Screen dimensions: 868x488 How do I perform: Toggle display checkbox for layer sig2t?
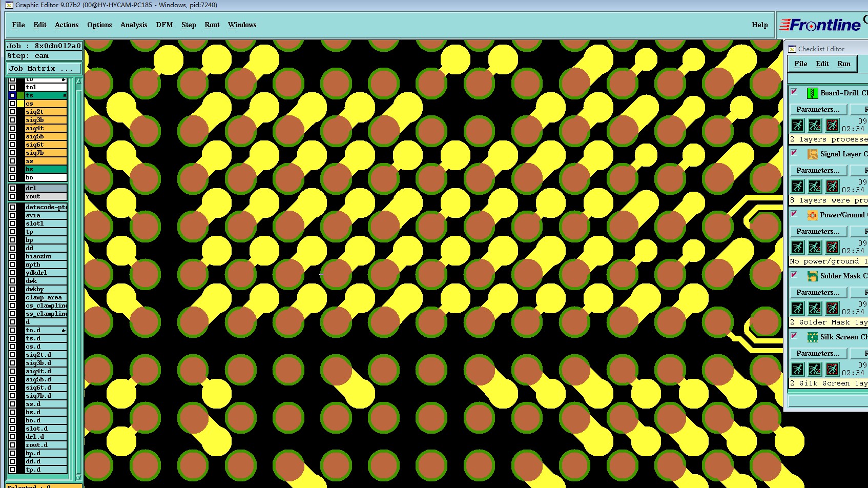pos(12,112)
